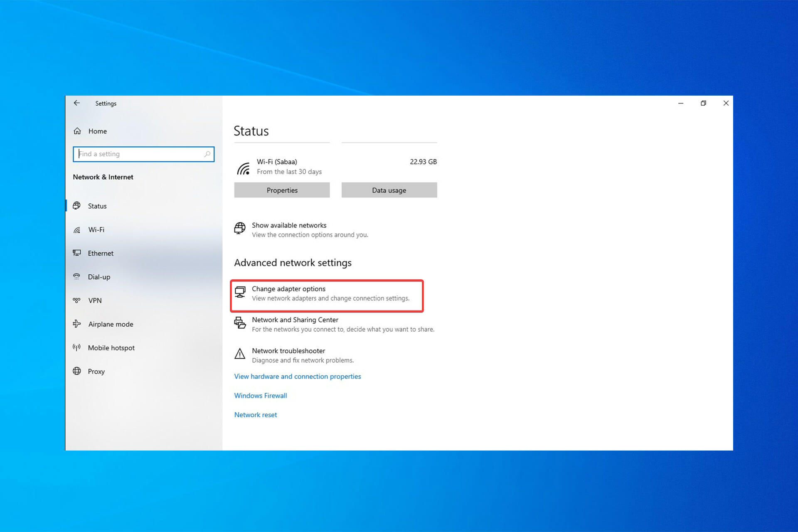Click the Airplane mode plane icon
Screen dimensions: 798x532
(77, 324)
